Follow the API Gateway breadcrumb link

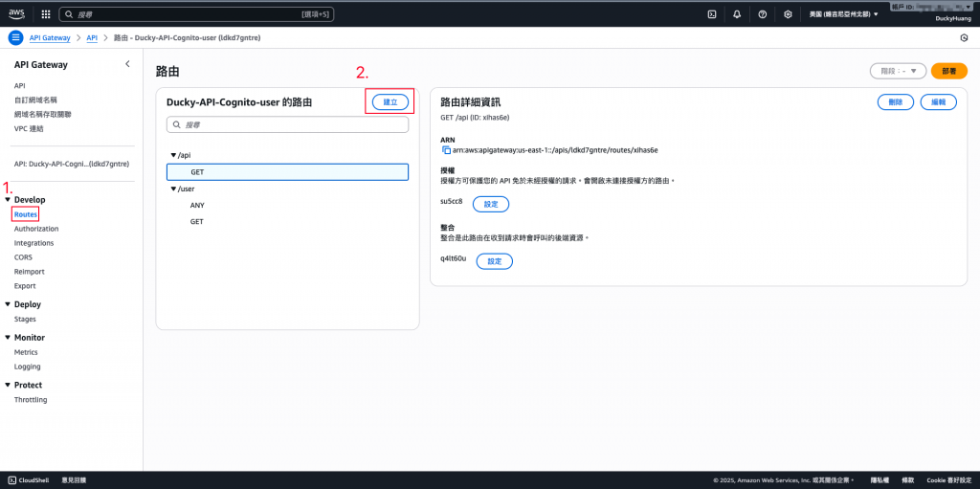click(x=50, y=37)
